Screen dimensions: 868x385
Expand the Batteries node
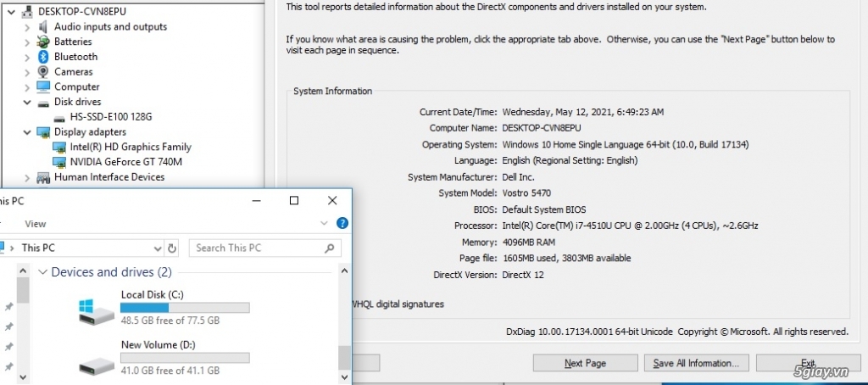point(27,42)
